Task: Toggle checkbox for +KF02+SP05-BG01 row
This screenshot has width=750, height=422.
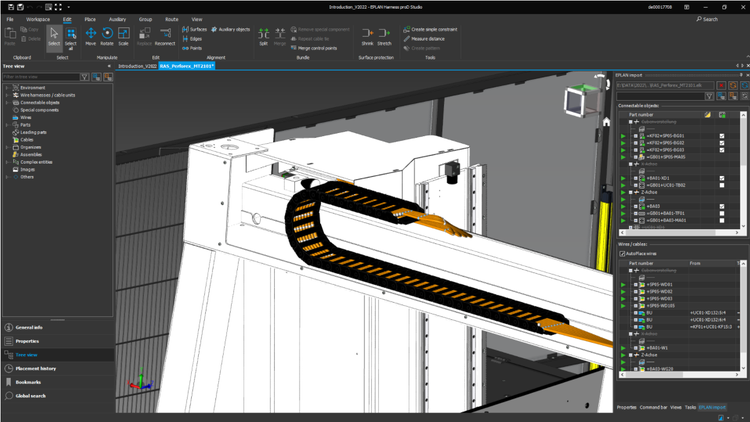Action: (722, 135)
